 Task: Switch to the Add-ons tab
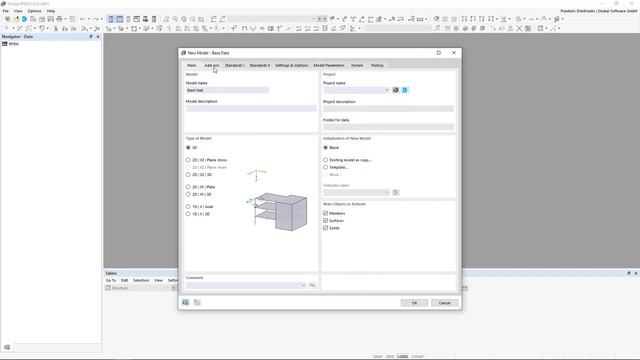(211, 65)
